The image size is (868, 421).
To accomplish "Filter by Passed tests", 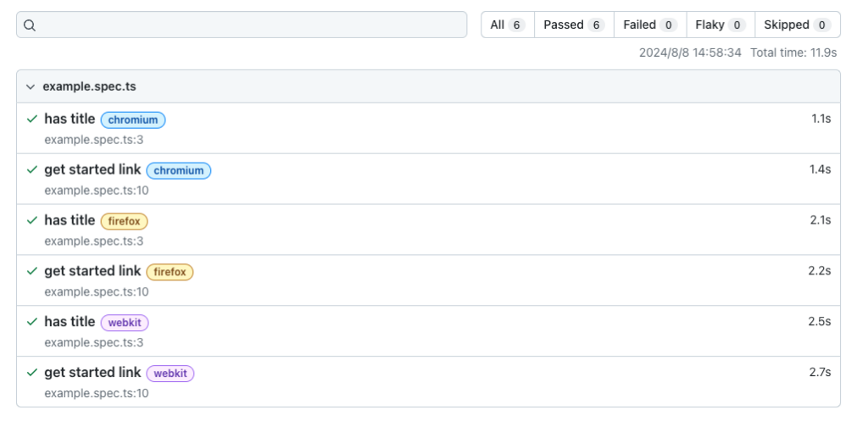I will (574, 25).
